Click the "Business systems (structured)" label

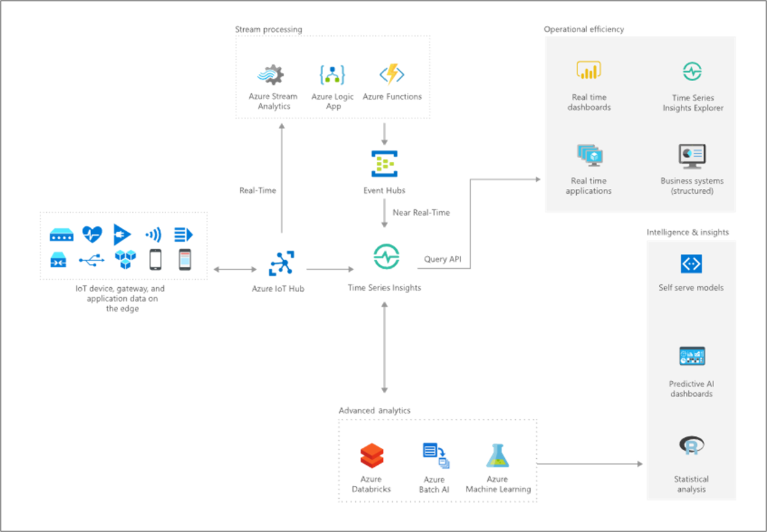click(x=692, y=186)
